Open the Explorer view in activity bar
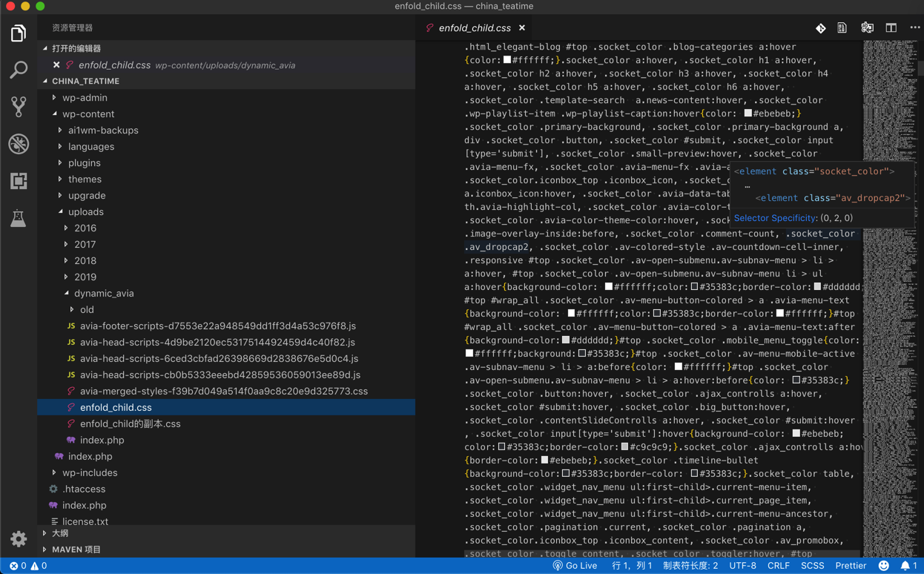 [x=19, y=33]
